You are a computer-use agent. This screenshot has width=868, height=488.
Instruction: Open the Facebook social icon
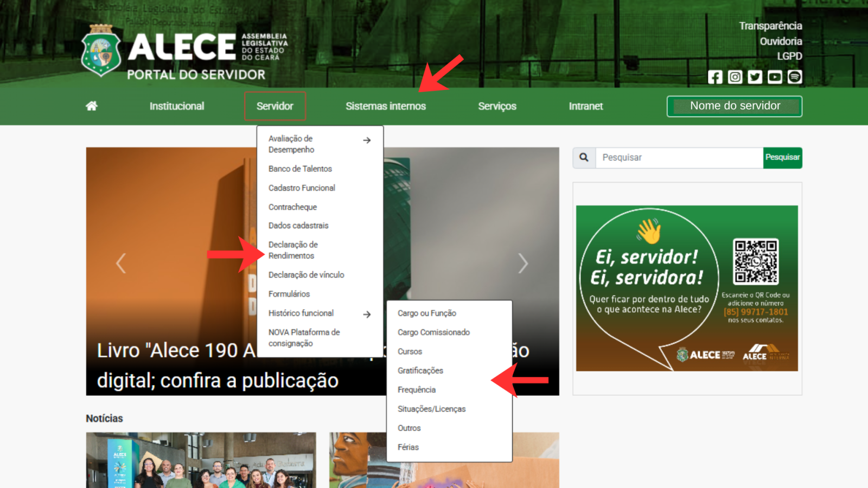click(x=715, y=77)
